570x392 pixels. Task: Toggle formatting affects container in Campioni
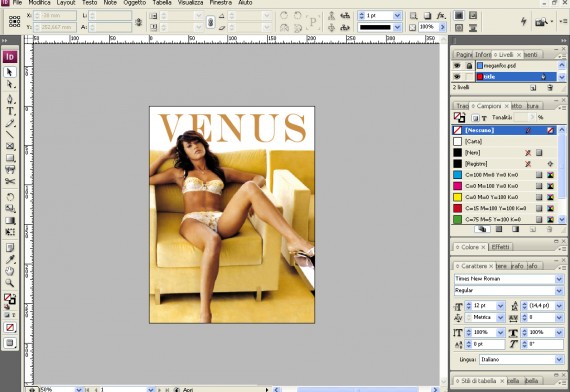(x=475, y=118)
